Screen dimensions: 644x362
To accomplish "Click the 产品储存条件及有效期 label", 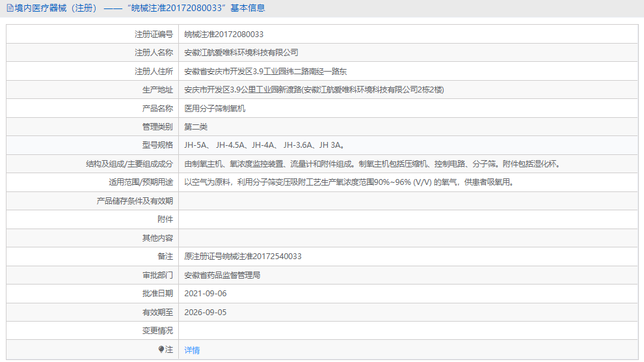I will tap(135, 201).
